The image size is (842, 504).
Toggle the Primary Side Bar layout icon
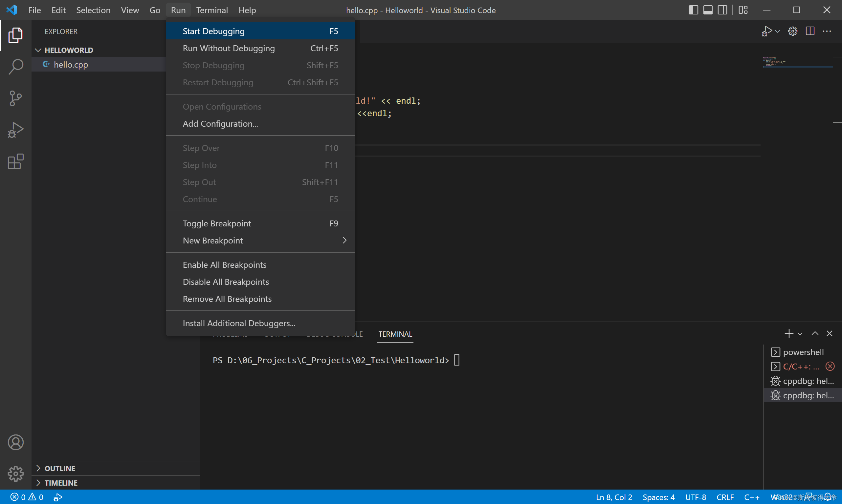click(693, 10)
